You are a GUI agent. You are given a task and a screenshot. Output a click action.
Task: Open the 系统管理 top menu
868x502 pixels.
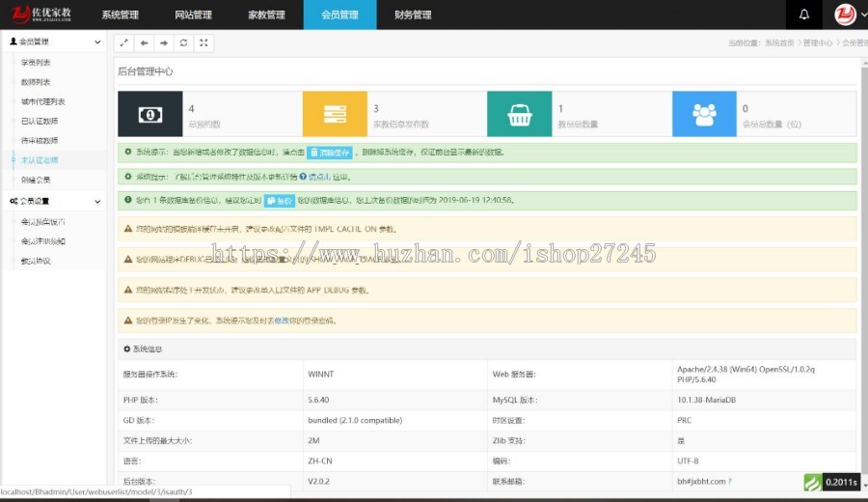(x=120, y=14)
